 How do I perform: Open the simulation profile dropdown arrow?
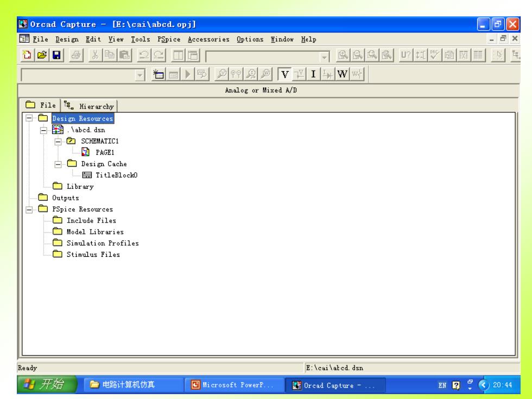(x=140, y=75)
